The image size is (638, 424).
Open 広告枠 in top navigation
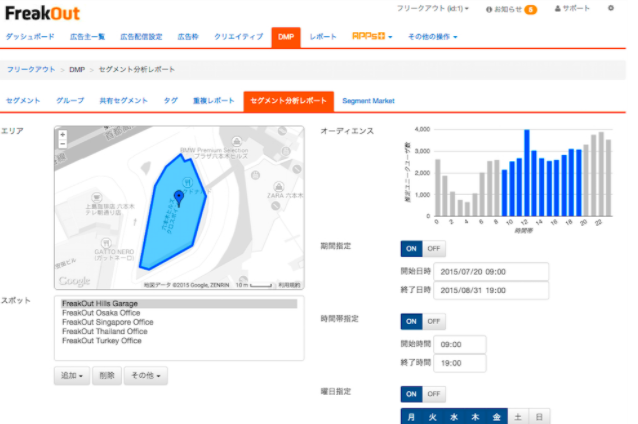click(x=188, y=37)
